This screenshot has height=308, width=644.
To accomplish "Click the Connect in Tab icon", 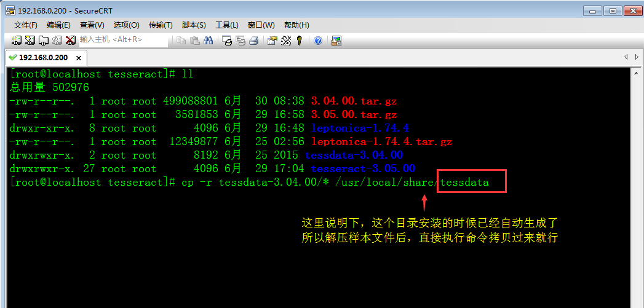I will (44, 40).
